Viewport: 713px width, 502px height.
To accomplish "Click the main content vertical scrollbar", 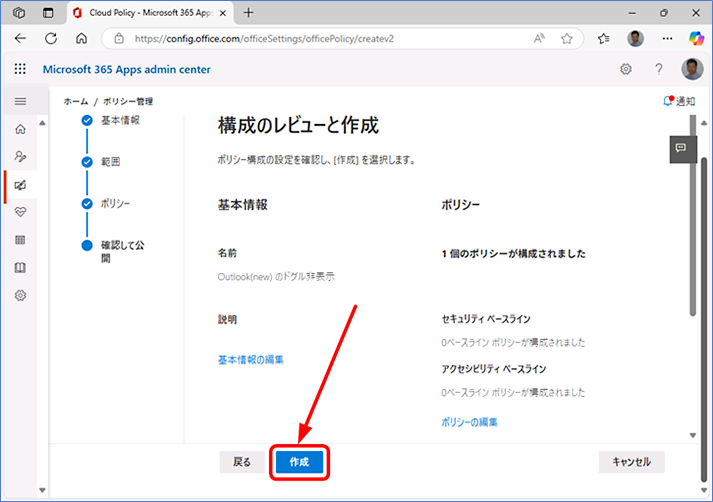I will 693,216.
